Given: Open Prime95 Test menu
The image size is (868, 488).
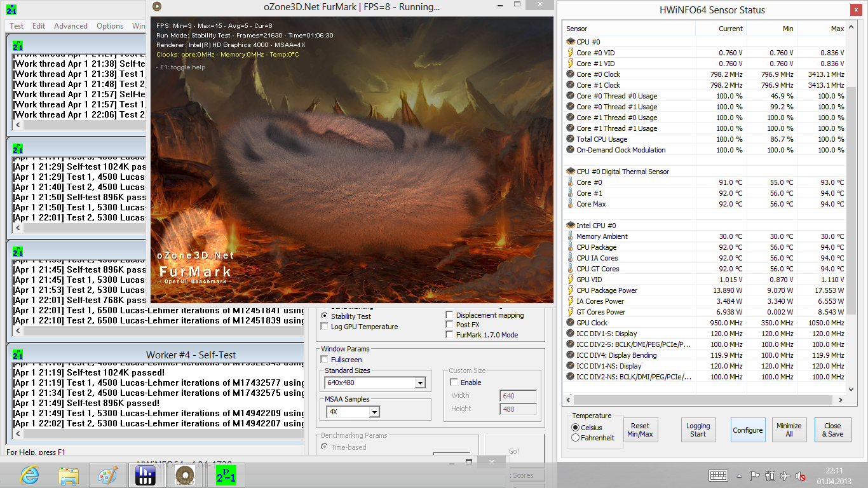Looking at the screenshot, I should (17, 26).
